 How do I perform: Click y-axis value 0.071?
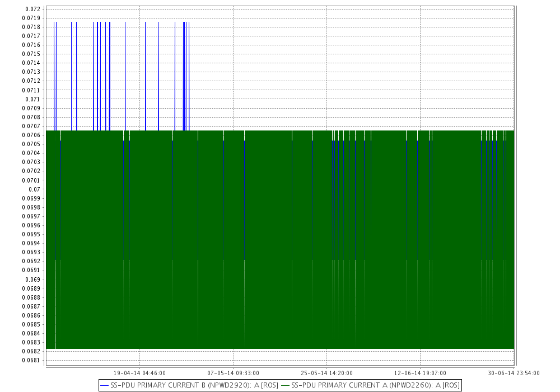click(x=32, y=99)
